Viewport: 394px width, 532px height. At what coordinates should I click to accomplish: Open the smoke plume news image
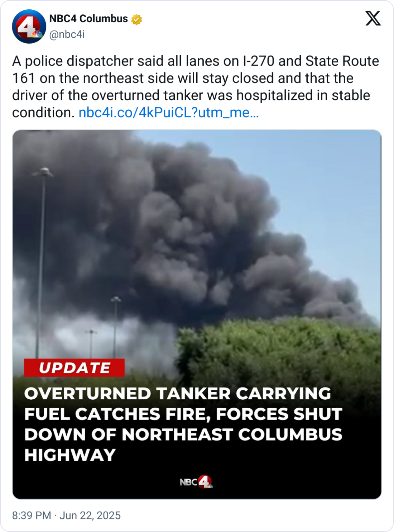click(197, 314)
